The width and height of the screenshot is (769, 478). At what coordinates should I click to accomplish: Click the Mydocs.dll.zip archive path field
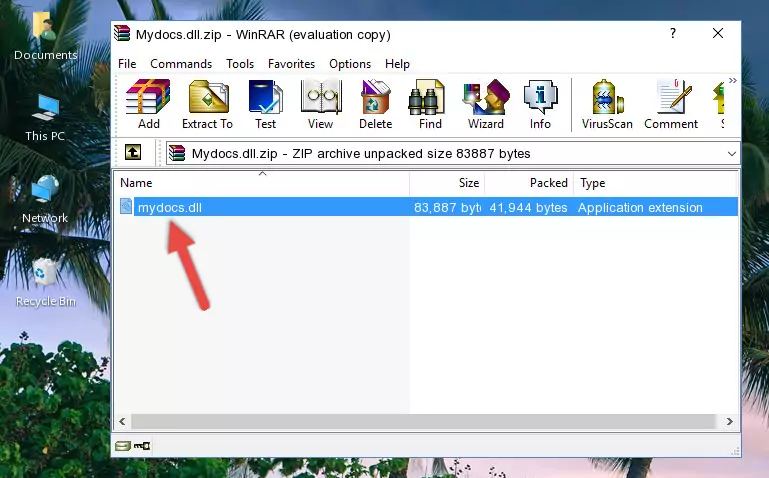pyautogui.click(x=452, y=154)
